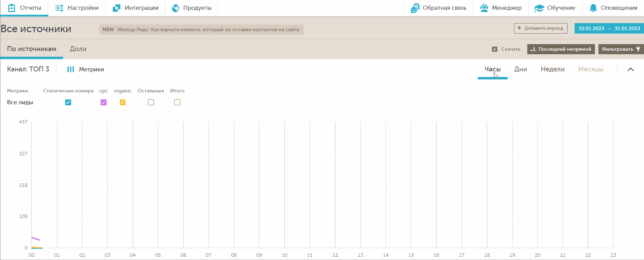Open the Канал: ТОП 3 selector
The image size is (644, 260).
point(28,69)
